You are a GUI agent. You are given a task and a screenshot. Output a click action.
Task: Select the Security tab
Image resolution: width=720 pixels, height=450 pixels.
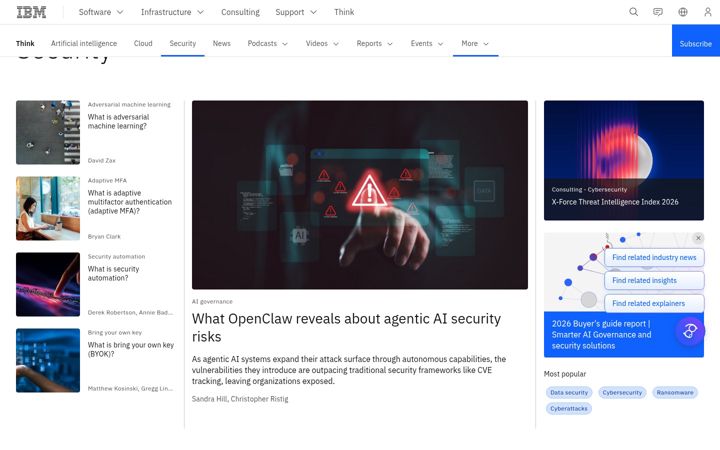183,44
